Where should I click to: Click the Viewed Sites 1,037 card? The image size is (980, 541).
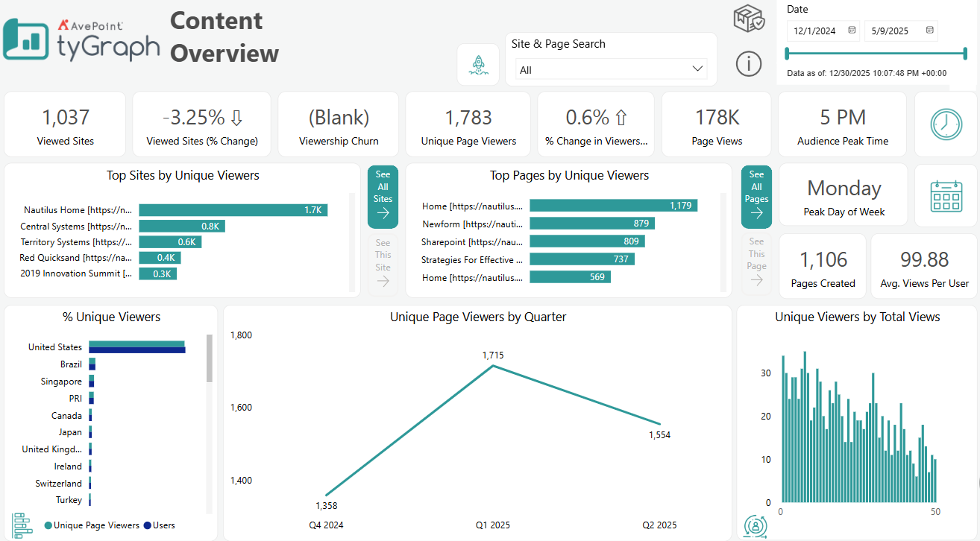[x=66, y=124]
